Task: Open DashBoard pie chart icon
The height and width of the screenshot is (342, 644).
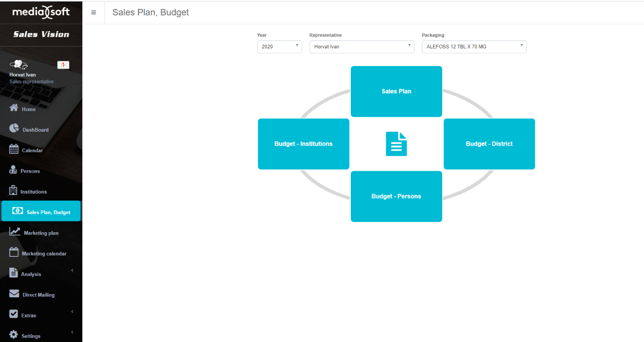Action: (14, 129)
